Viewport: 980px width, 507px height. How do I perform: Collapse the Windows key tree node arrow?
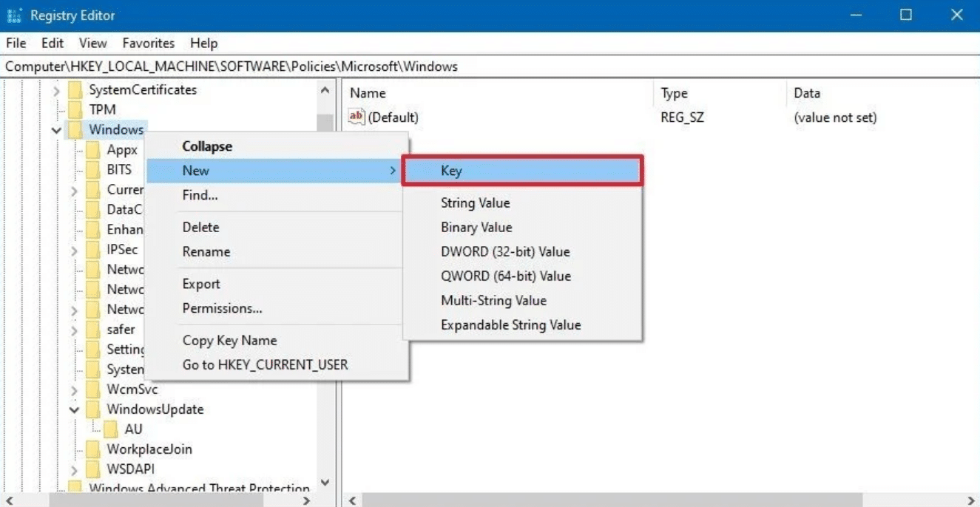pos(56,130)
